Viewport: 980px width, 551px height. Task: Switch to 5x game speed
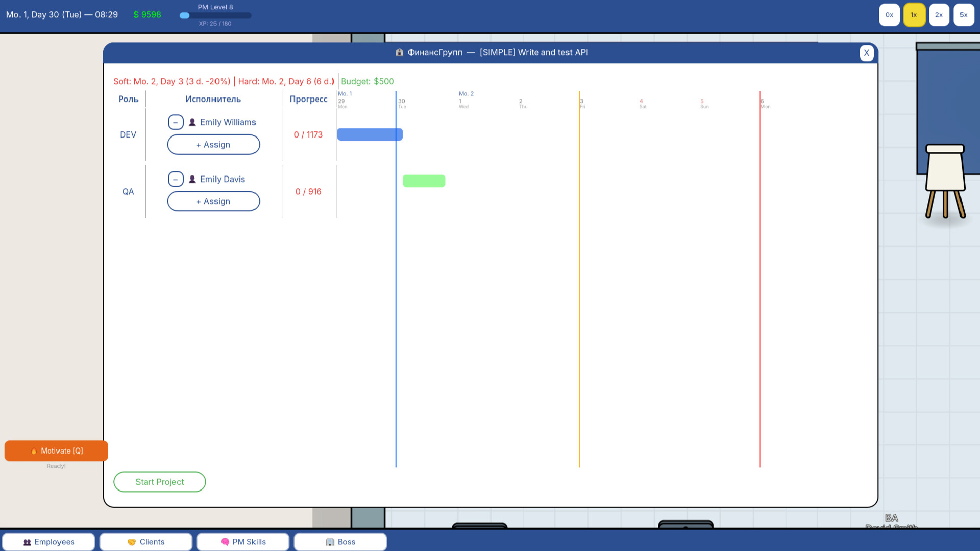pos(964,14)
